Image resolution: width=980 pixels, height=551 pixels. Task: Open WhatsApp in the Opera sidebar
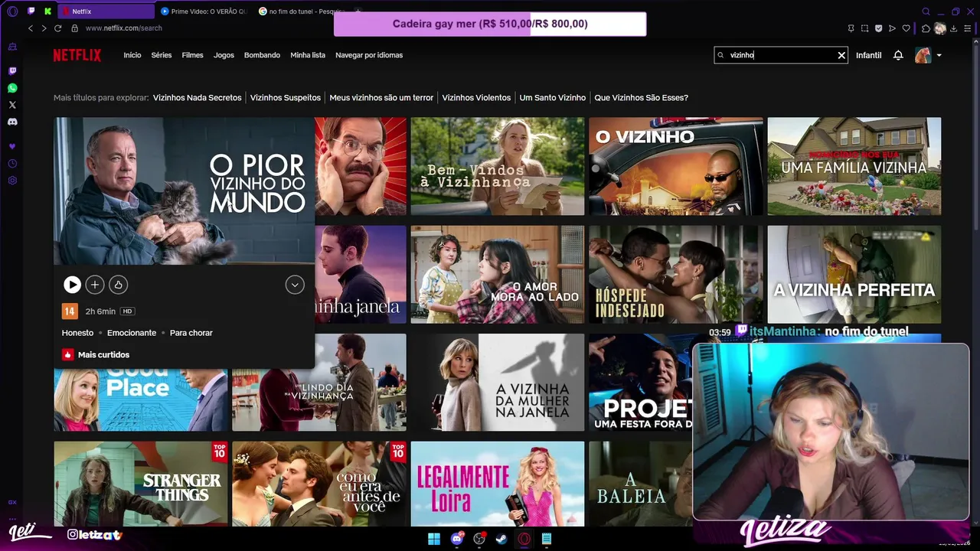pos(12,88)
